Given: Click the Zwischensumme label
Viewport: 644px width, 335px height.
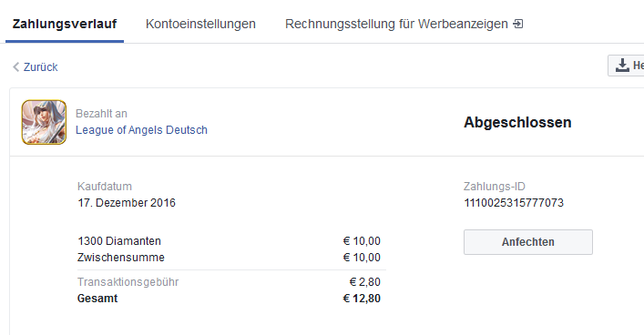Looking at the screenshot, I should click(x=121, y=258).
